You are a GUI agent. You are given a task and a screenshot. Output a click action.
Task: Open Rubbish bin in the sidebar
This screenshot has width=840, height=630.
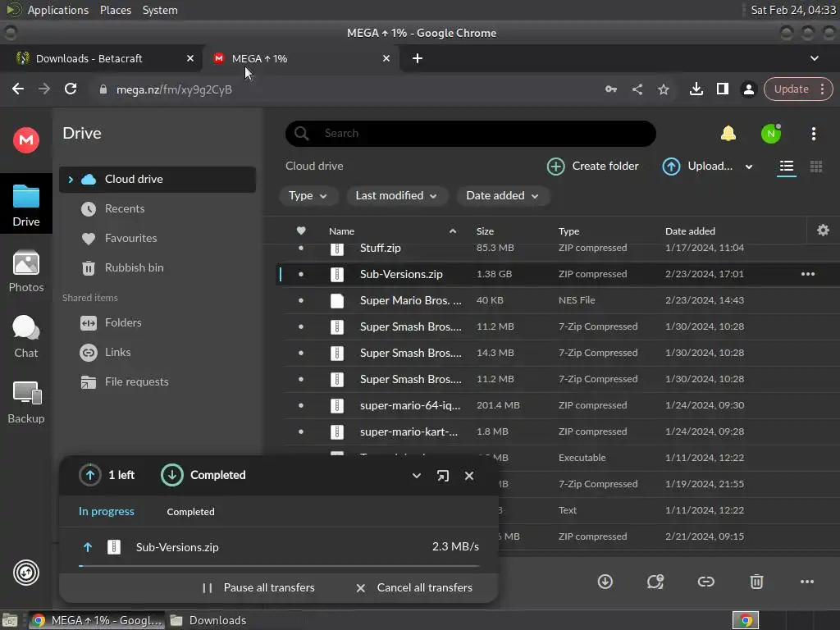click(157, 268)
